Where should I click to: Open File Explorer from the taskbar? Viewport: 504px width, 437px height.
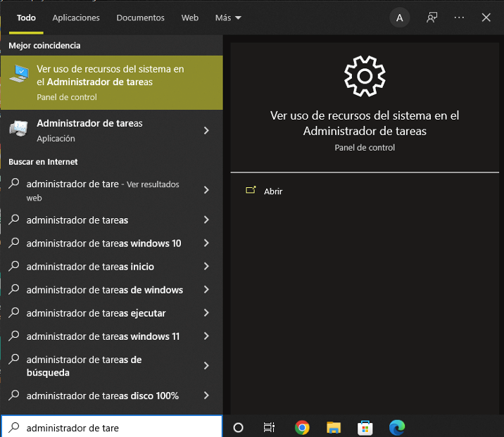[x=334, y=427]
